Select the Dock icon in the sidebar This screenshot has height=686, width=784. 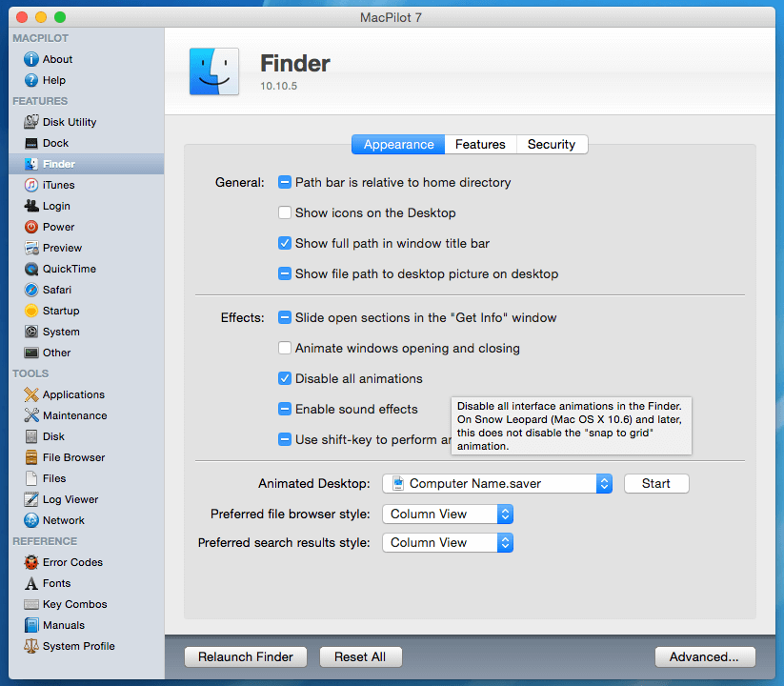[31, 143]
